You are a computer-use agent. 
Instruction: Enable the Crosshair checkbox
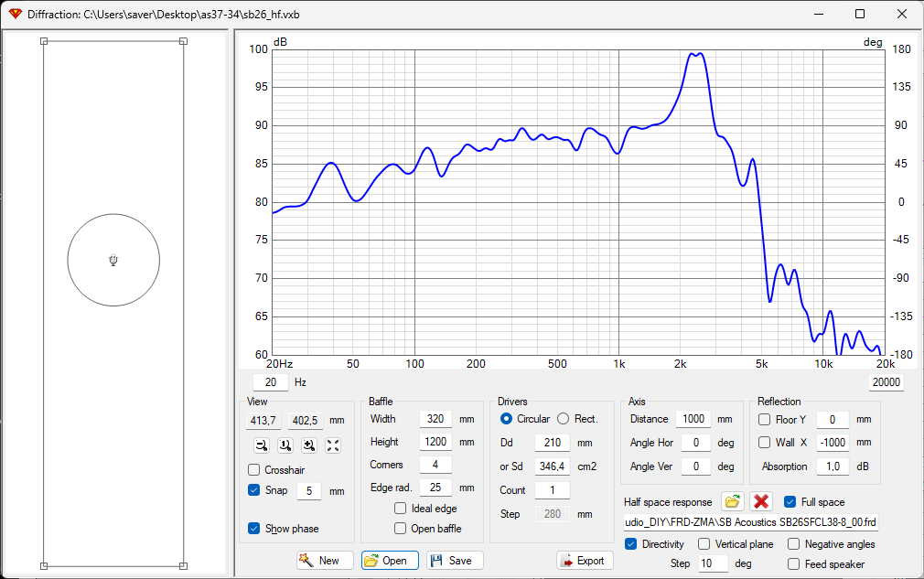coord(254,470)
